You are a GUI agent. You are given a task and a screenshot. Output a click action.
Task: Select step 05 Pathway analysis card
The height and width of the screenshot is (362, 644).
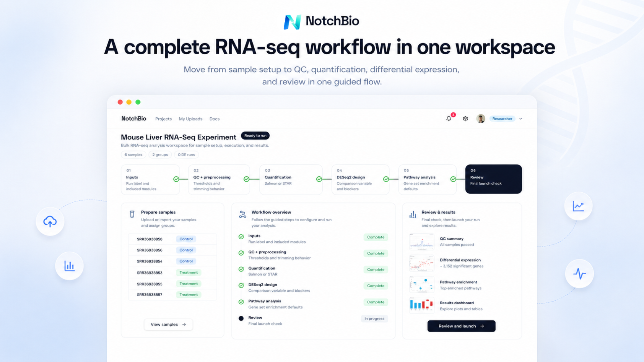[x=427, y=179]
